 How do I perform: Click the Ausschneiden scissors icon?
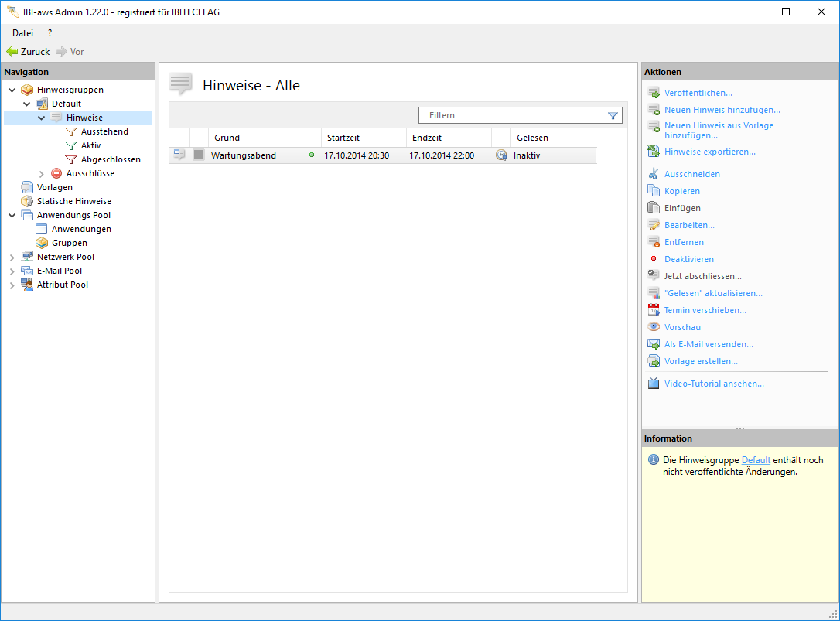(654, 174)
